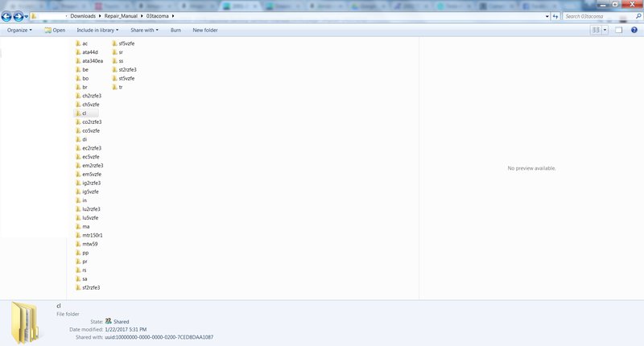Select the be folder
Viewport: 644px width, 346px height.
click(x=82, y=70)
